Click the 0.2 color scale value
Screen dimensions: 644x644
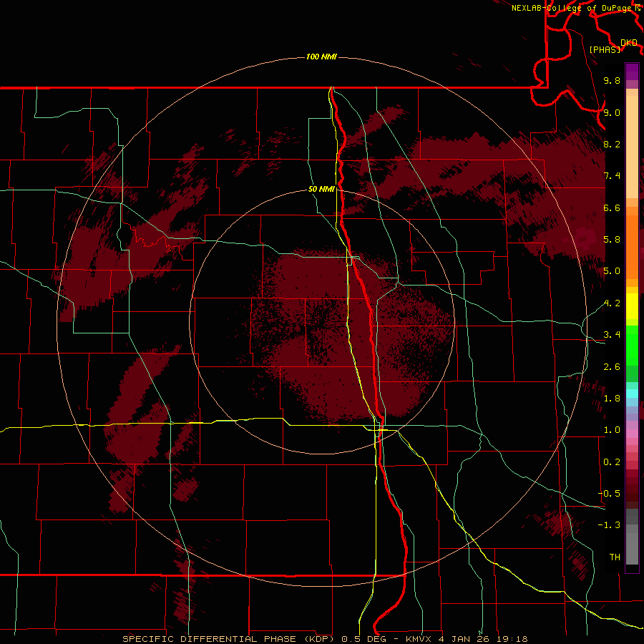tap(612, 462)
